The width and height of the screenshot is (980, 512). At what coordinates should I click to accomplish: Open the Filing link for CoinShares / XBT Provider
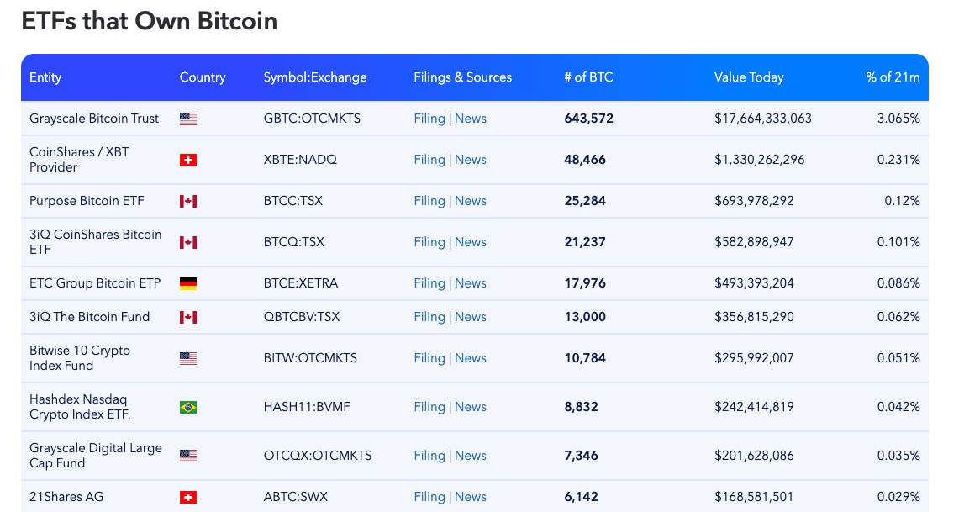(429, 160)
